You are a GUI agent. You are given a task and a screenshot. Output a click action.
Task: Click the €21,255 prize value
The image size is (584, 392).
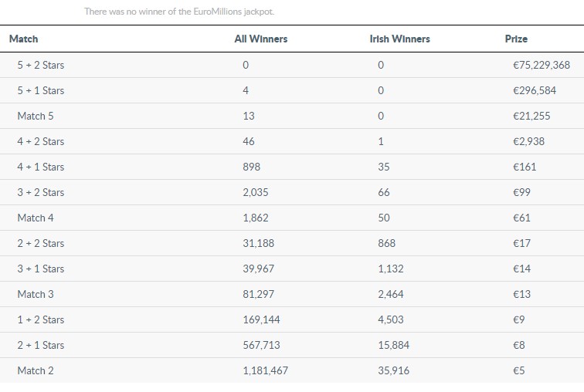[531, 117]
